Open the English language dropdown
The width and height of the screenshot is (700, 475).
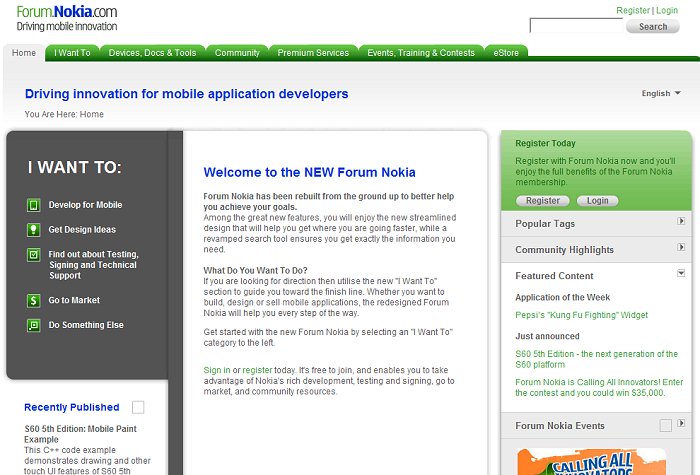(x=663, y=94)
